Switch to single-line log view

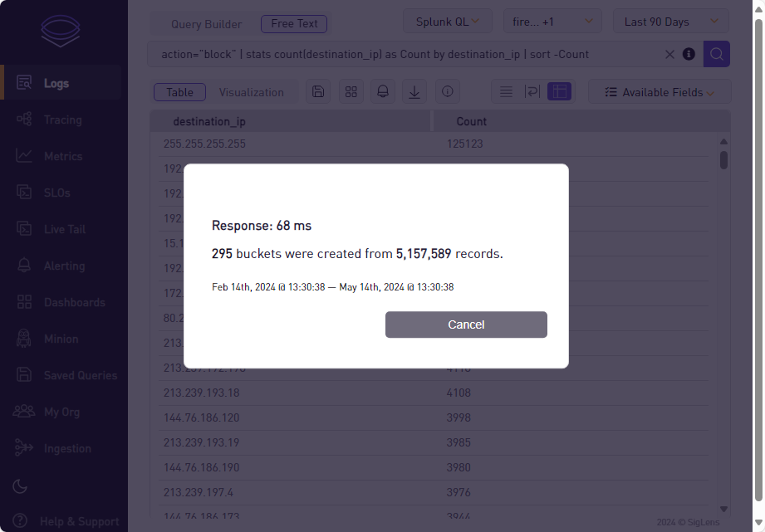click(x=506, y=92)
